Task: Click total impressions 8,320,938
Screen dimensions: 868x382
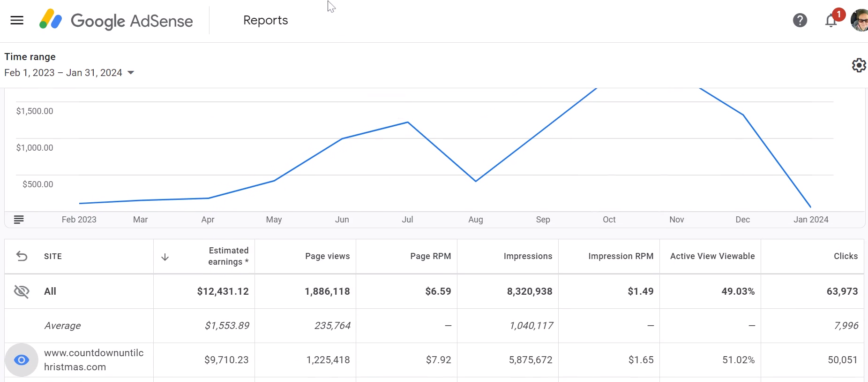Action: click(x=530, y=291)
